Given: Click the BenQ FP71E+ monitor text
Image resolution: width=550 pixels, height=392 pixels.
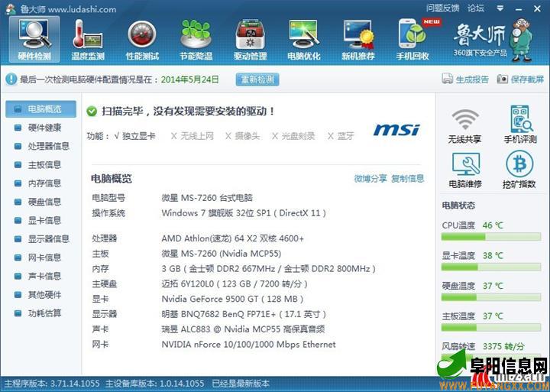Looking at the screenshot, I should 244,314.
